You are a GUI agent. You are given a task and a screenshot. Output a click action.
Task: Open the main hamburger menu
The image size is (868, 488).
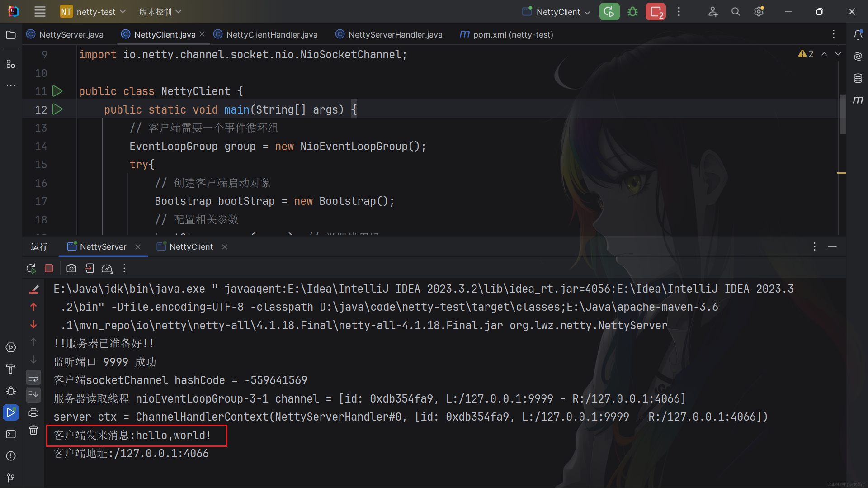click(40, 12)
